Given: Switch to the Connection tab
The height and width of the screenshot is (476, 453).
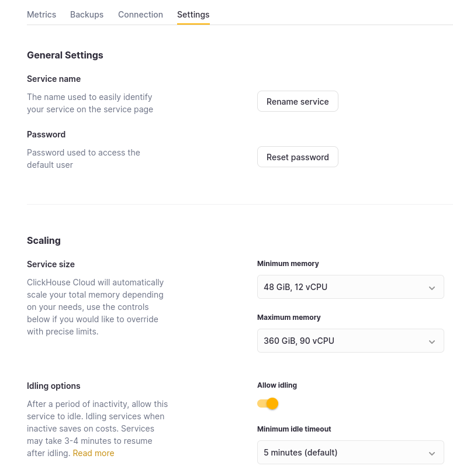Looking at the screenshot, I should point(140,14).
